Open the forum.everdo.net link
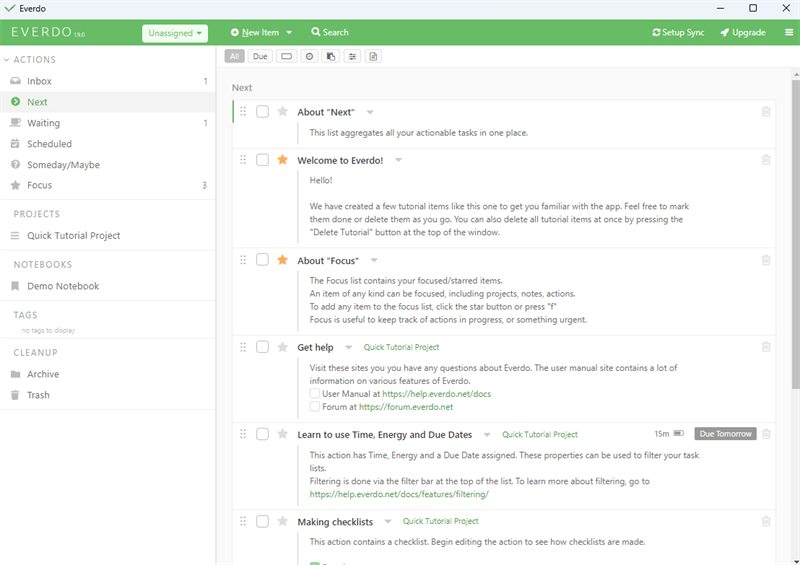800x565 pixels. click(x=406, y=407)
